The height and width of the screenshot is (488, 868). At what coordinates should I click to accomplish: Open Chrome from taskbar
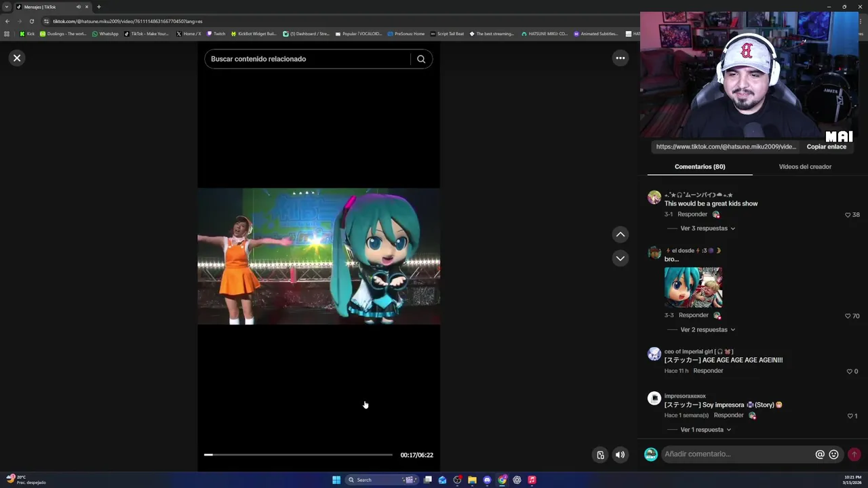click(502, 480)
